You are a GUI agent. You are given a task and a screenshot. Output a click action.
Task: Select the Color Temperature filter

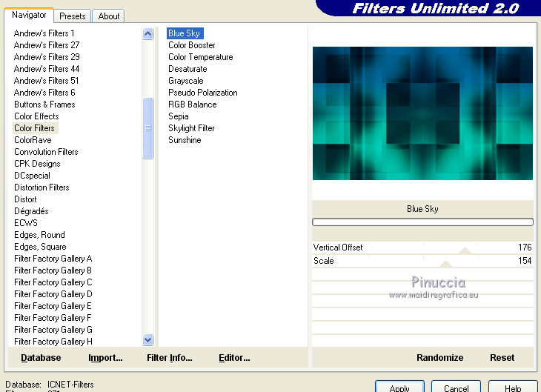pyautogui.click(x=200, y=57)
